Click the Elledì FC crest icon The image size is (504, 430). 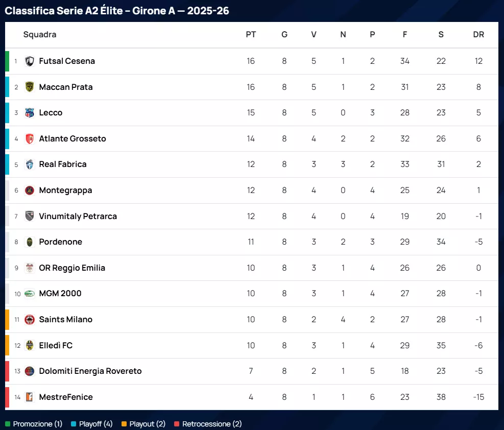pos(30,345)
